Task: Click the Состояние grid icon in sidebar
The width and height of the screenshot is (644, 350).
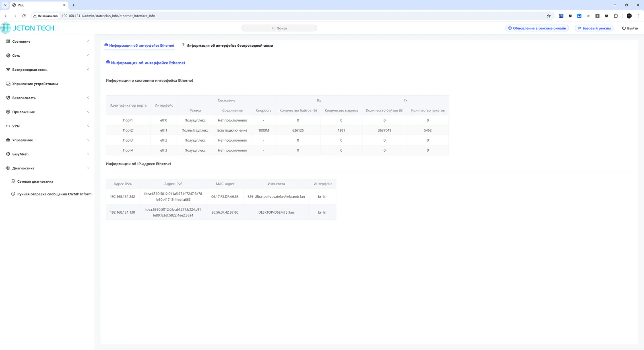Action: (x=8, y=41)
